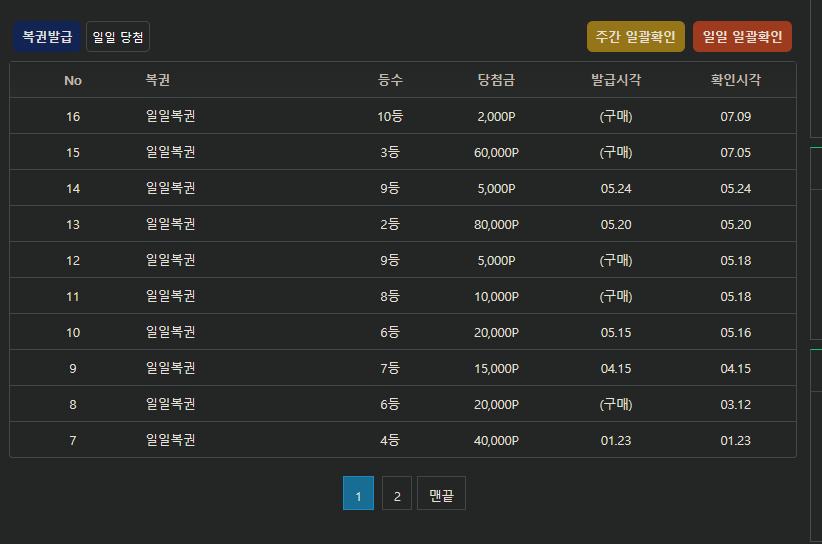Click the 15,000P prize amount

tap(496, 368)
